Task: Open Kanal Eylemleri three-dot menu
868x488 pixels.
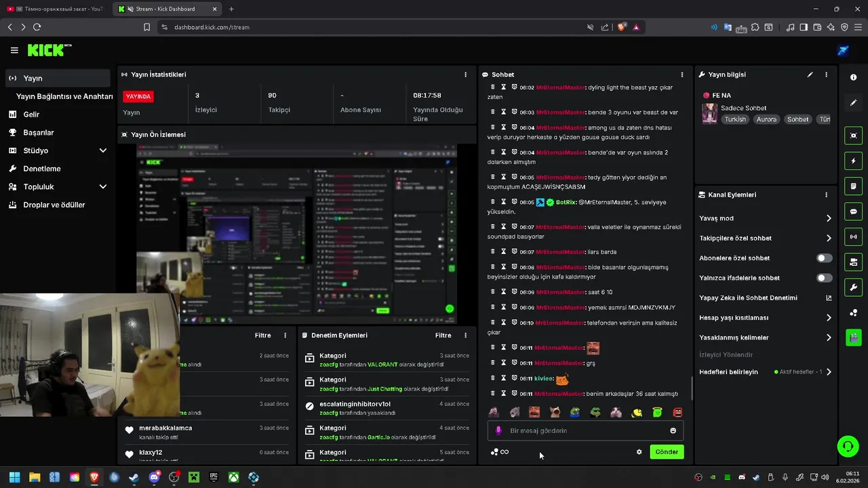Action: click(826, 195)
